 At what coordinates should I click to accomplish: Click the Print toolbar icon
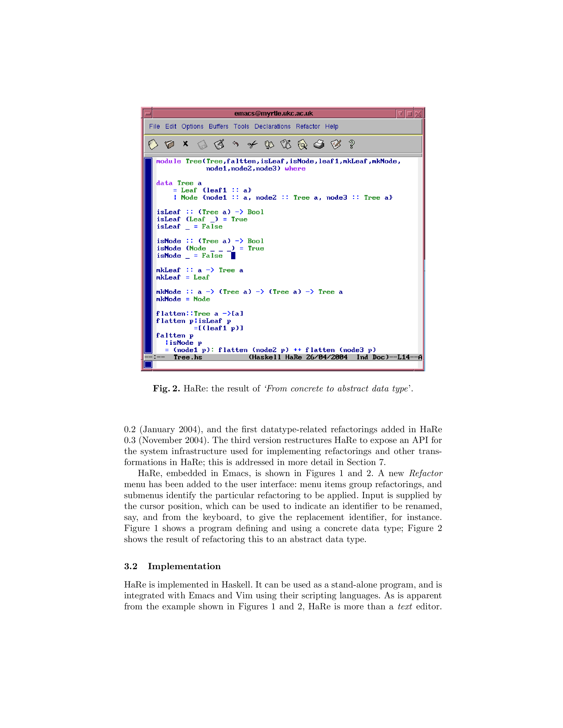point(319,144)
